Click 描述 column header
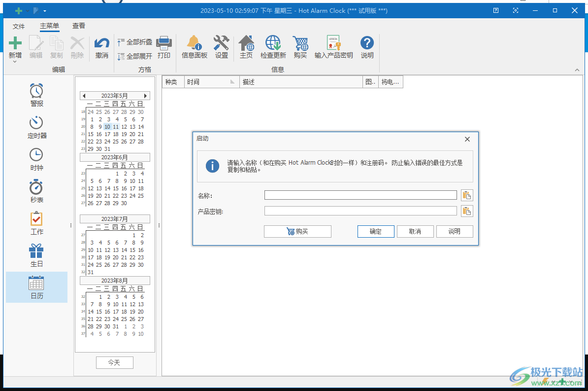 pyautogui.click(x=301, y=82)
